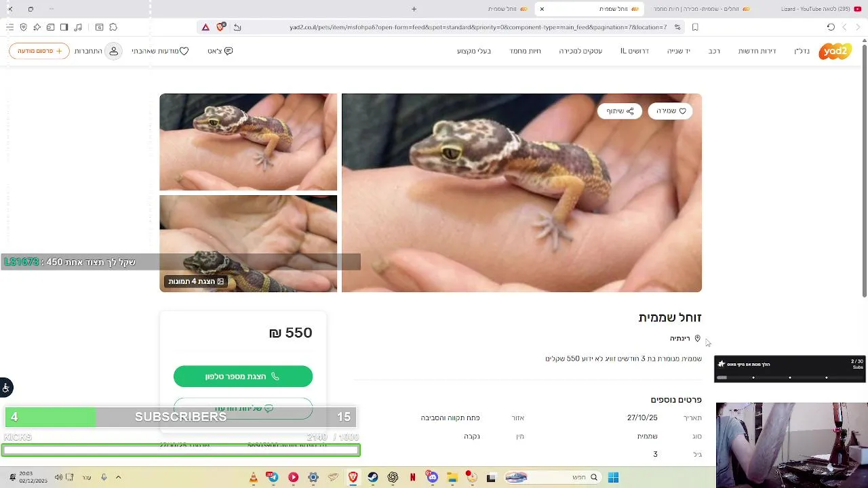
Task: Expand the Windows system tray chevron
Action: click(x=118, y=477)
